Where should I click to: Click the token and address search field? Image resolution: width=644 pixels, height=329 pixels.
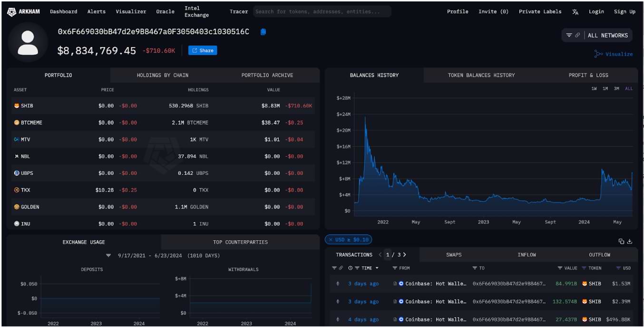[x=322, y=12]
